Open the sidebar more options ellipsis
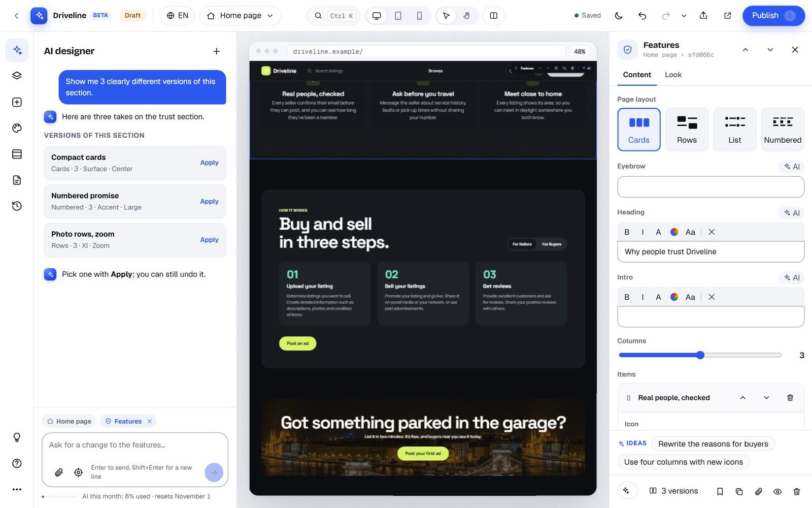This screenshot has width=812, height=508. point(17,489)
